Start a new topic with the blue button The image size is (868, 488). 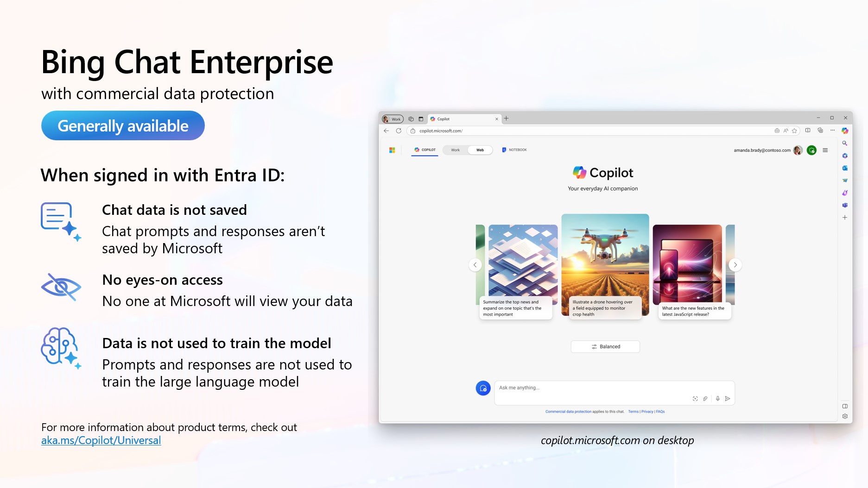click(x=483, y=388)
